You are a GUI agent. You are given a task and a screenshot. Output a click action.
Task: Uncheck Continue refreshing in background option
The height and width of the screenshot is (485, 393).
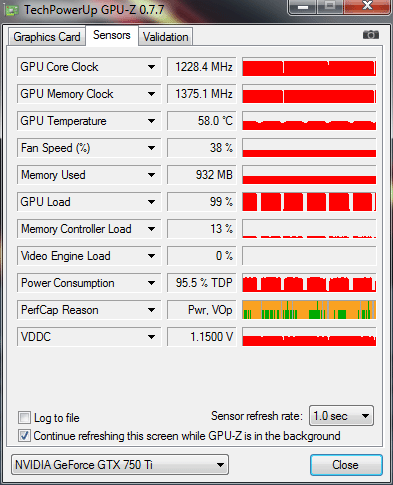[x=24, y=435]
